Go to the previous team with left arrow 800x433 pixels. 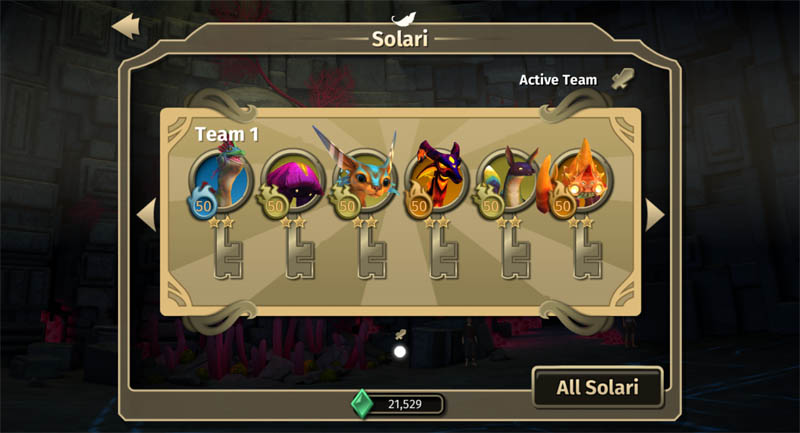point(146,215)
